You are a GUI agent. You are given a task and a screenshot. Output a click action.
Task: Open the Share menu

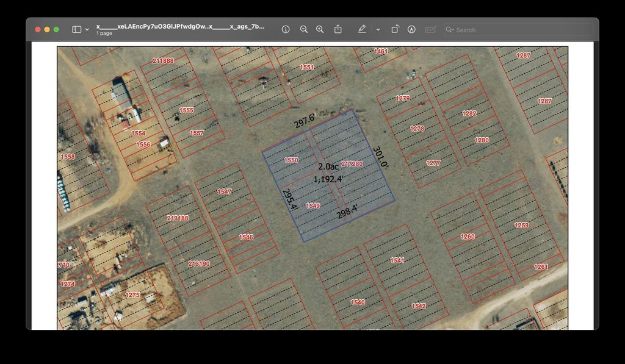338,29
